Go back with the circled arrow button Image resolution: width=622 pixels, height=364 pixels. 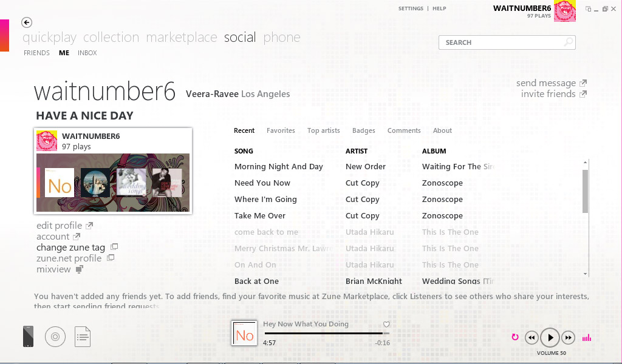point(27,22)
